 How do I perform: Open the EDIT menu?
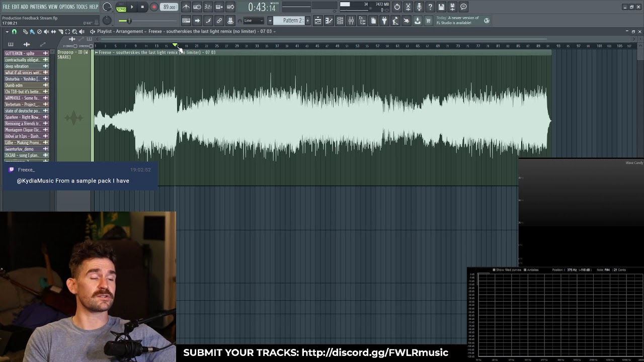(x=16, y=7)
